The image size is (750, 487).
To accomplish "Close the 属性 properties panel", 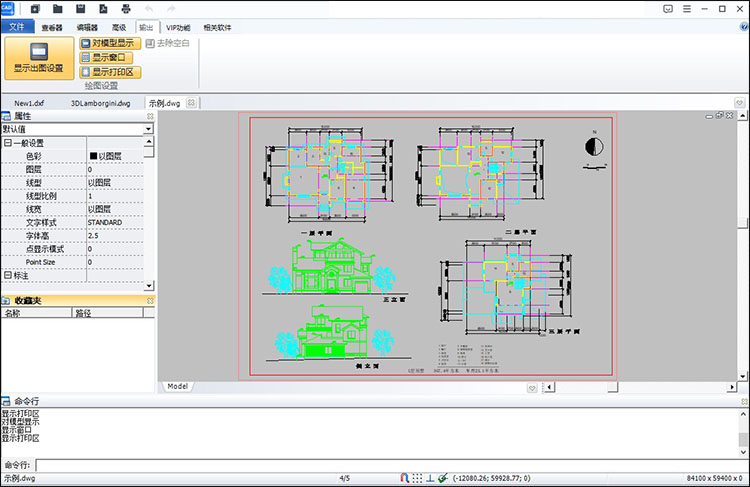I will (150, 116).
